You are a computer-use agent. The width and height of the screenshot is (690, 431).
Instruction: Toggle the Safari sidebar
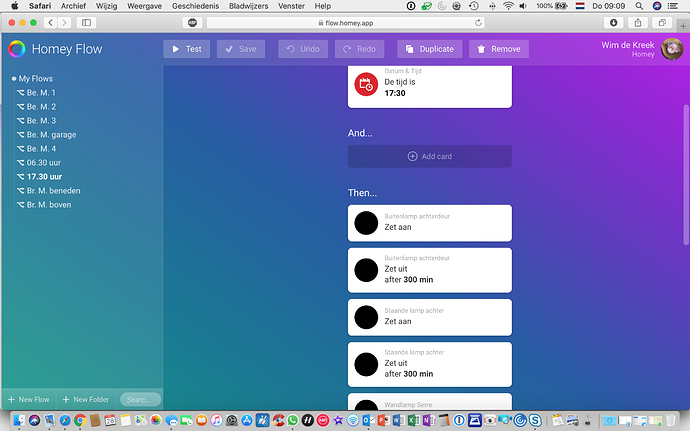(86, 23)
